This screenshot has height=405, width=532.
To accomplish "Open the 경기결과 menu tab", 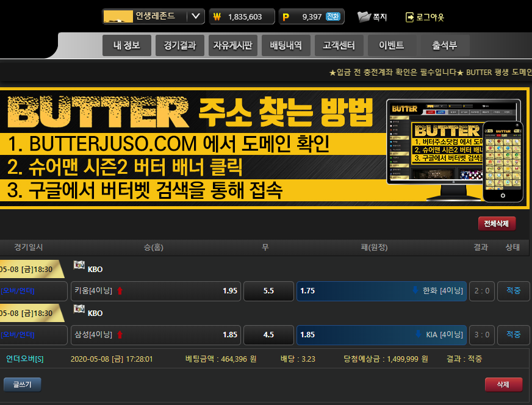I will pyautogui.click(x=180, y=46).
